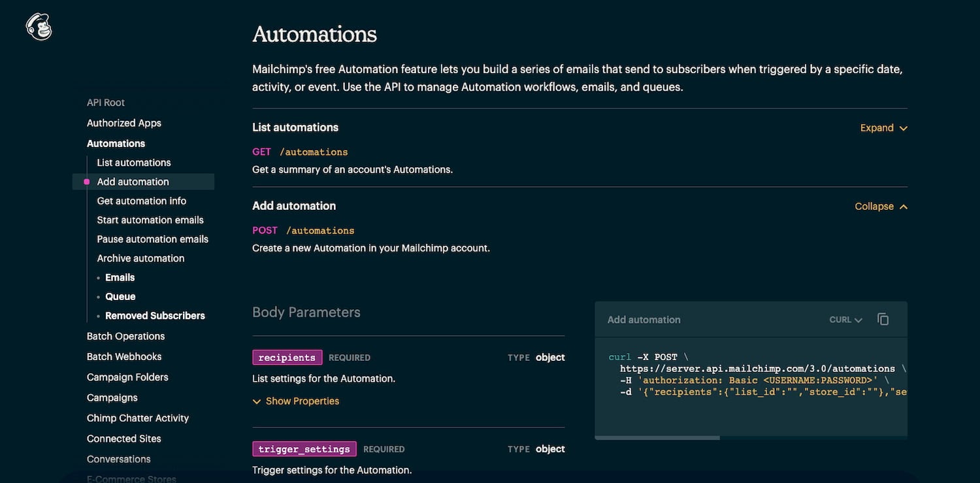Navigate to Removed Subscribers docs

click(155, 315)
